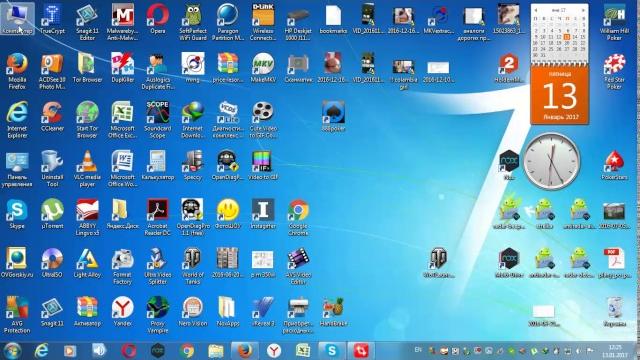Viewport: 640px width, 360px height.
Task: Open Mozilla Firefox desktop icon
Action: (x=17, y=71)
